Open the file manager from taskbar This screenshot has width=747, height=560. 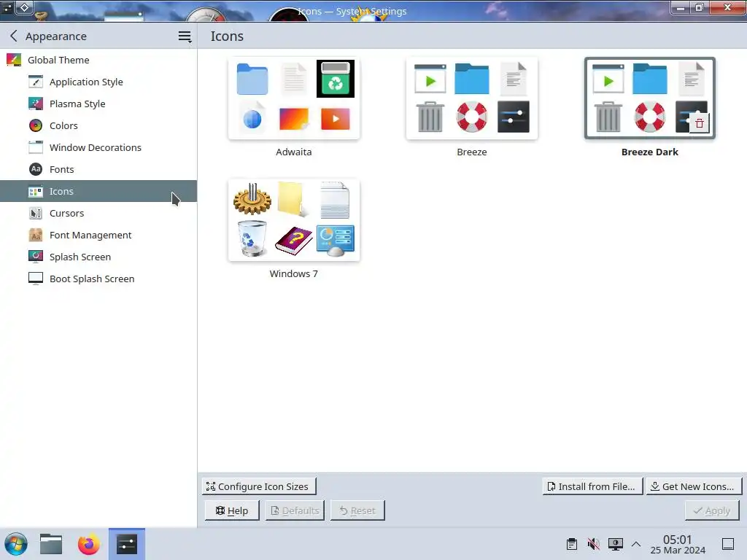[51, 544]
